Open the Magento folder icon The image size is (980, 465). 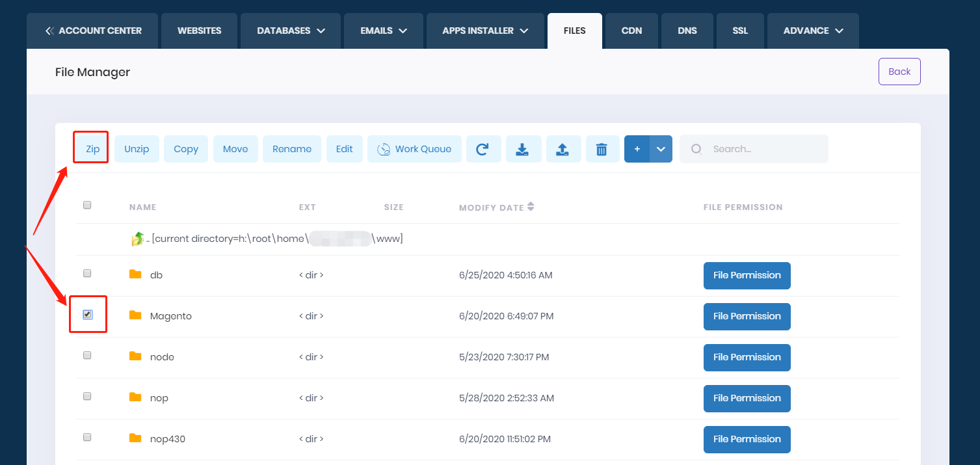137,315
